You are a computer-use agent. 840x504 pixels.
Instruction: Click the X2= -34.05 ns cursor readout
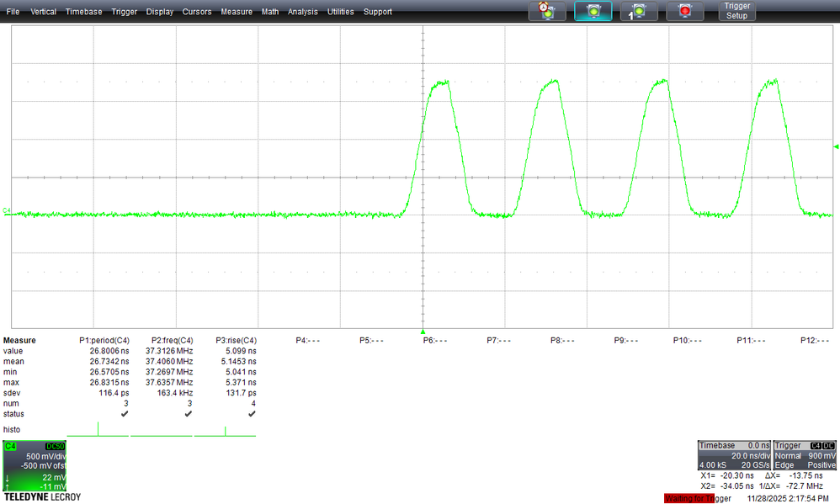tap(727, 485)
